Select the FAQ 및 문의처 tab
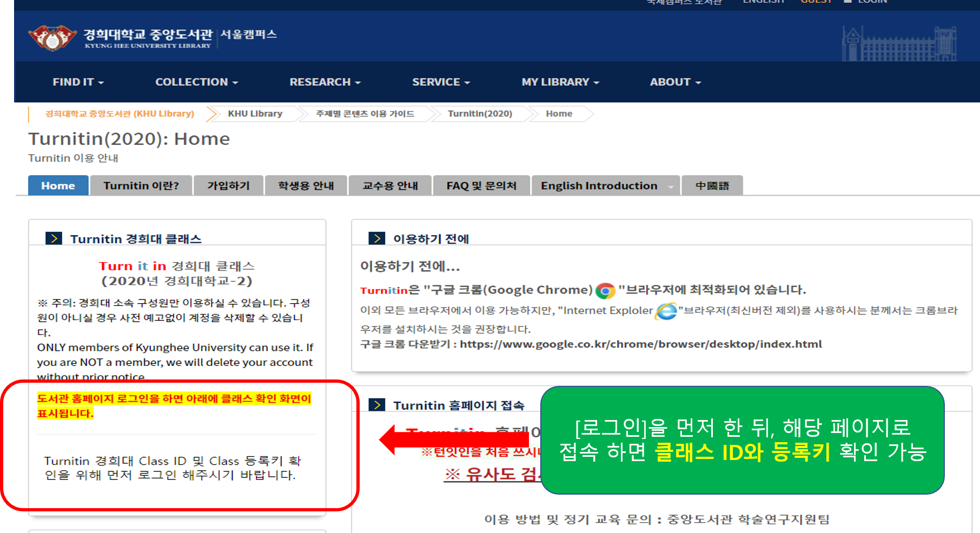The height and width of the screenshot is (533, 980). click(x=481, y=185)
